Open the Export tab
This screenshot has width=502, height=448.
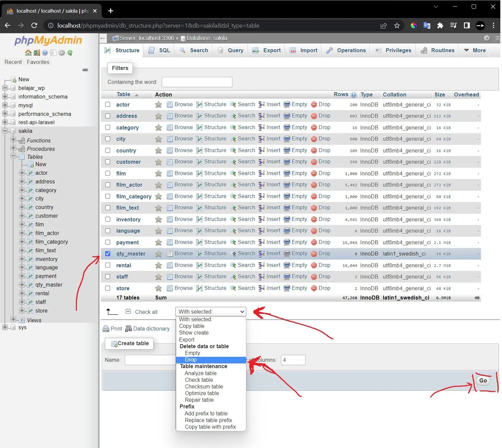point(267,50)
